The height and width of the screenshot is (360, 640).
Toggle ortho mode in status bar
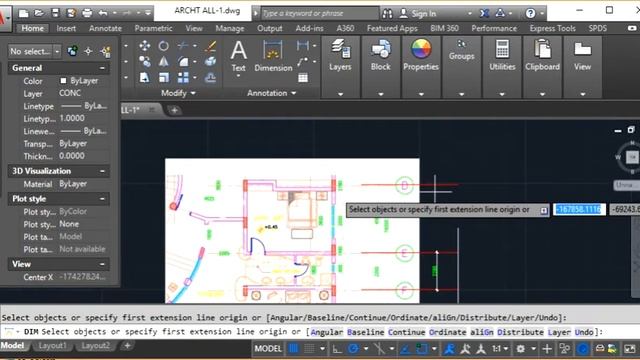tap(337, 349)
